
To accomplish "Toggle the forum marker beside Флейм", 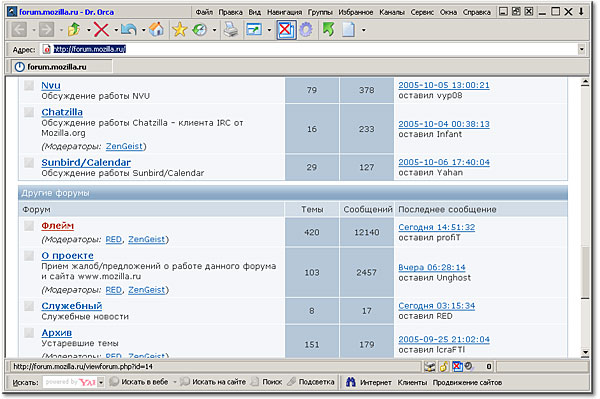I will [29, 226].
